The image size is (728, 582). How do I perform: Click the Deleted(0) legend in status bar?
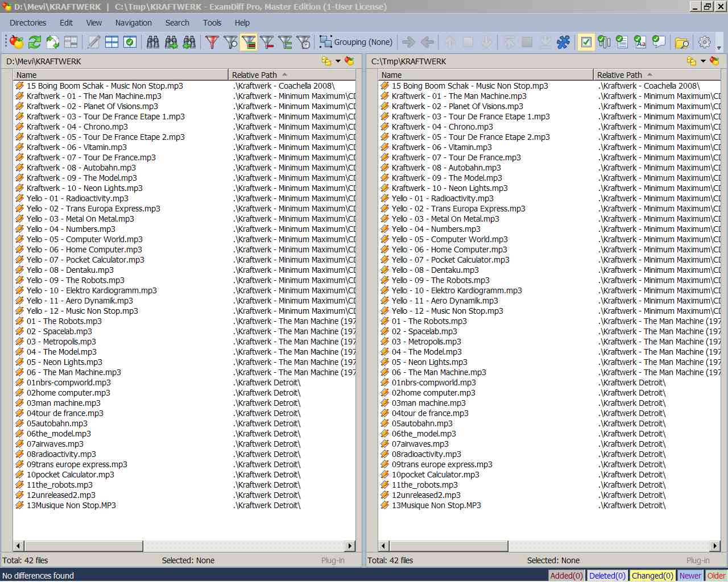607,576
